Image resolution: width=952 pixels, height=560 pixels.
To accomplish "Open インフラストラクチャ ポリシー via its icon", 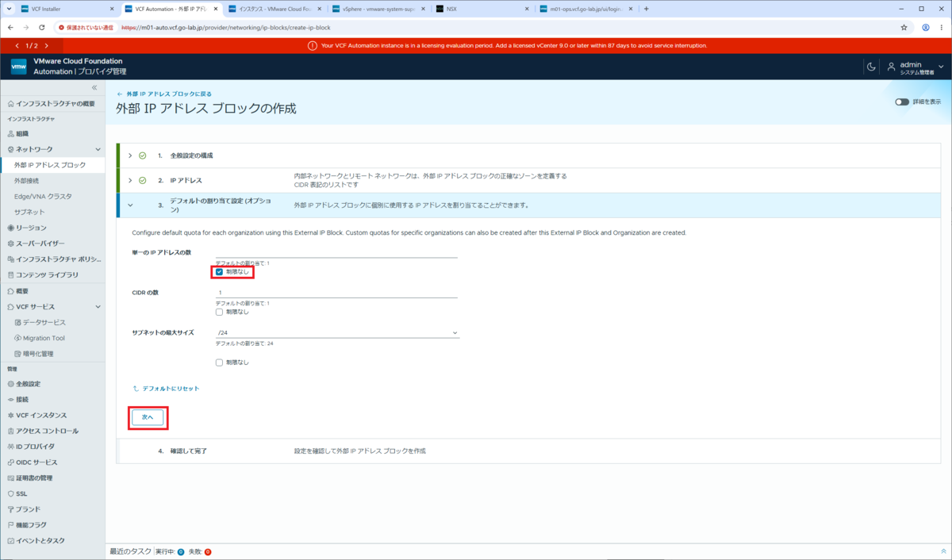I will click(10, 259).
